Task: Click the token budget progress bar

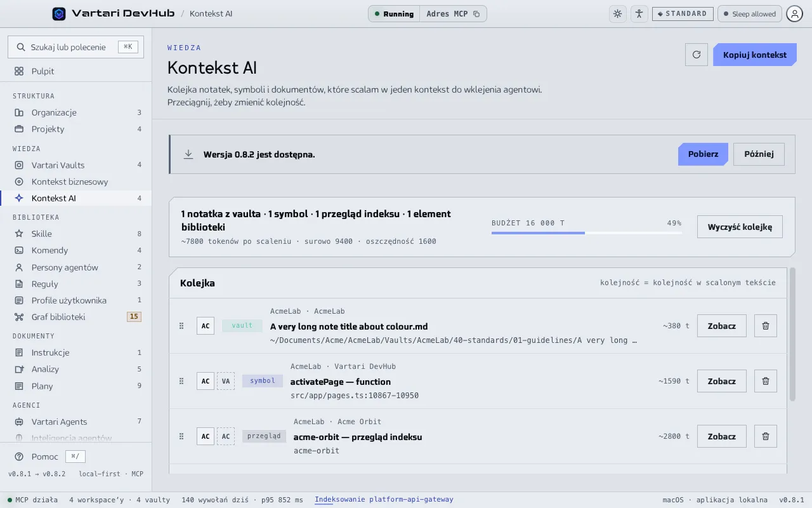Action: (586, 233)
